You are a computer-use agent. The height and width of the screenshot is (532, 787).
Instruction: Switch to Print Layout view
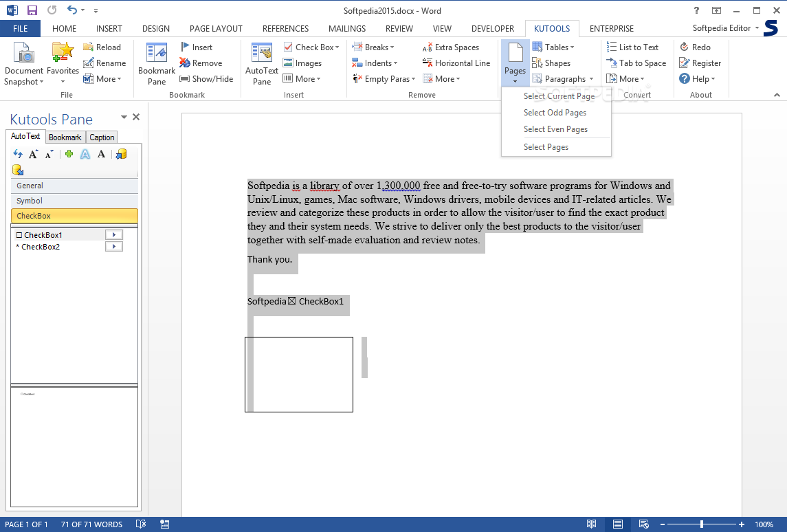click(x=618, y=524)
